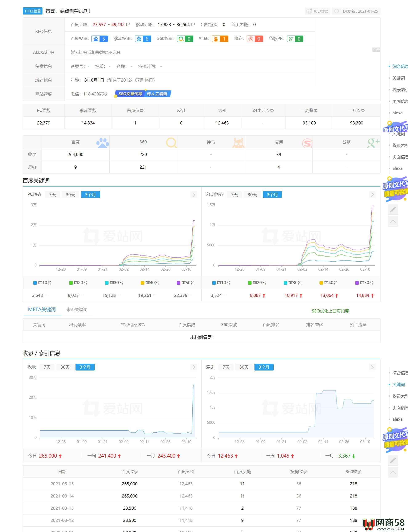Click the TITLE信息 label
The image size is (408, 532).
33,11
